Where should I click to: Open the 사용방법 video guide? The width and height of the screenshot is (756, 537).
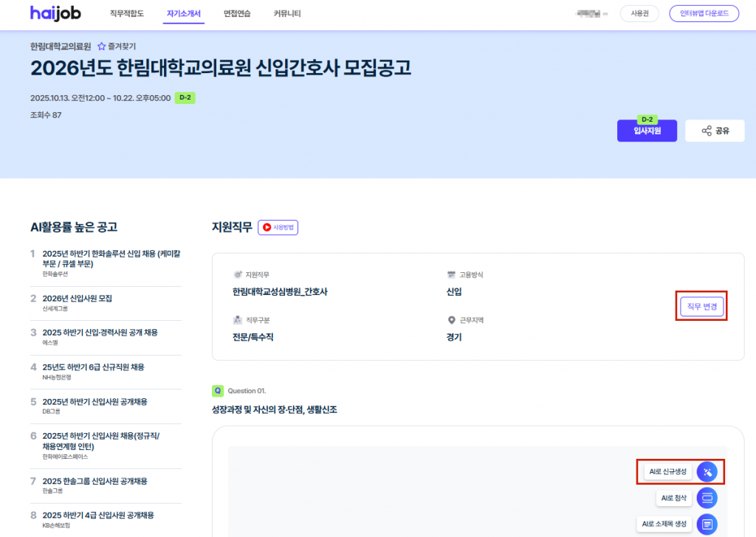pyautogui.click(x=278, y=228)
